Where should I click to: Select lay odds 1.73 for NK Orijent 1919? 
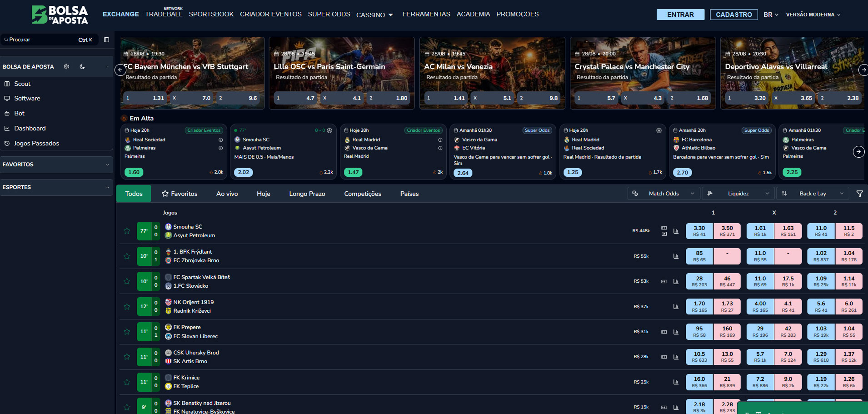coord(727,306)
